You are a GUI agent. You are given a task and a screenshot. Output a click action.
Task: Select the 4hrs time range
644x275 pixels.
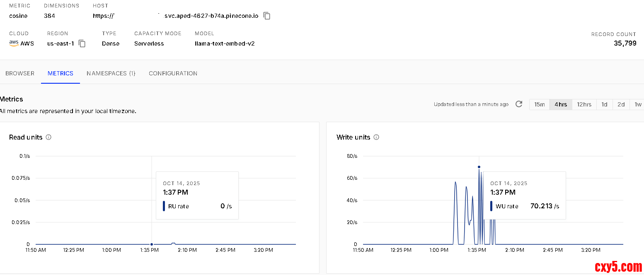(561, 104)
